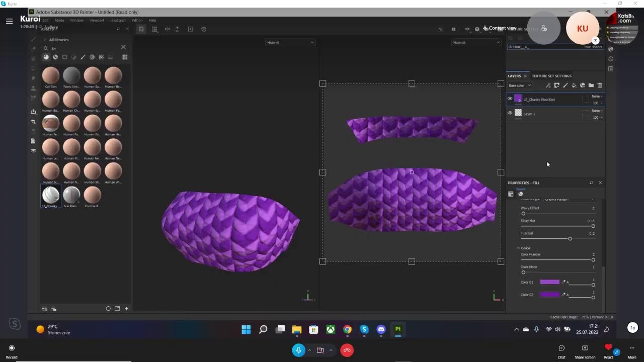
Task: Hide the LS_Chunky Wool Knit layer
Action: pyautogui.click(x=510, y=99)
